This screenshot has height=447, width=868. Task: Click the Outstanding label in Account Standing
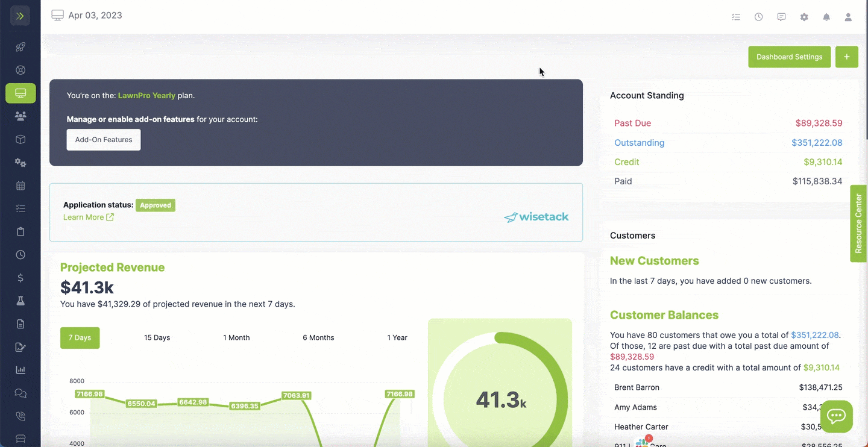coord(639,143)
